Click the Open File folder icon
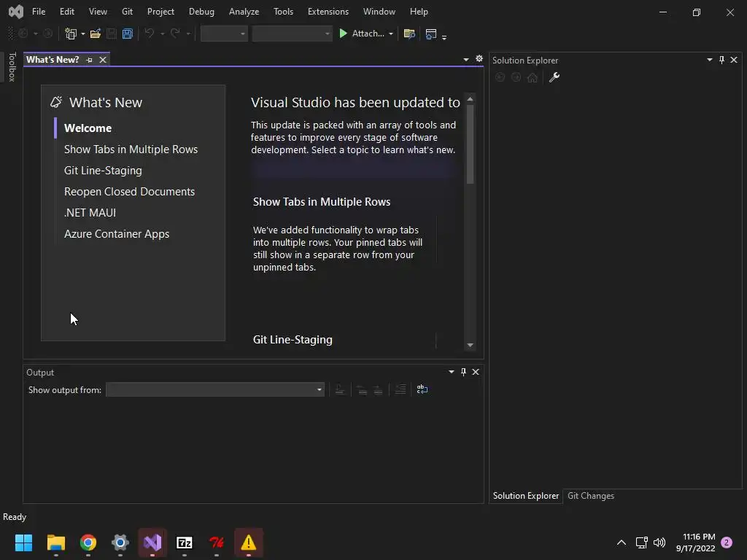Screen dimensions: 747x560 pyautogui.click(x=96, y=34)
